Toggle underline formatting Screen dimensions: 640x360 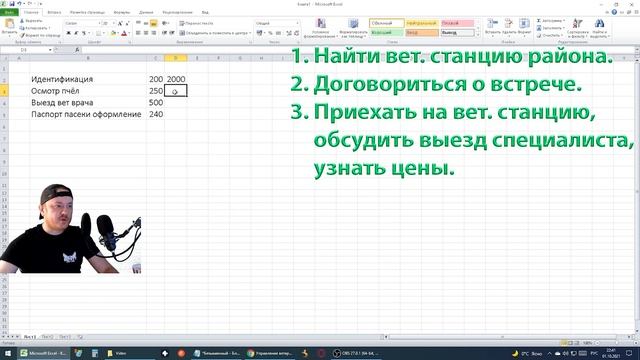point(84,33)
